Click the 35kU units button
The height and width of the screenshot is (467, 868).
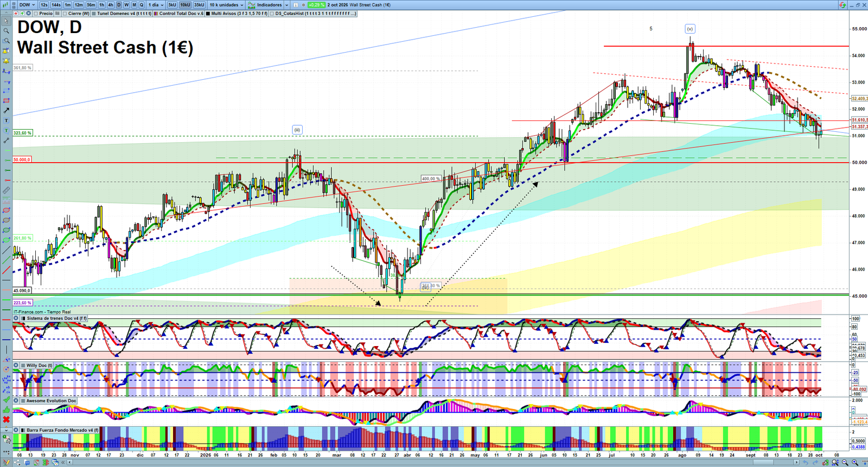pyautogui.click(x=199, y=5)
